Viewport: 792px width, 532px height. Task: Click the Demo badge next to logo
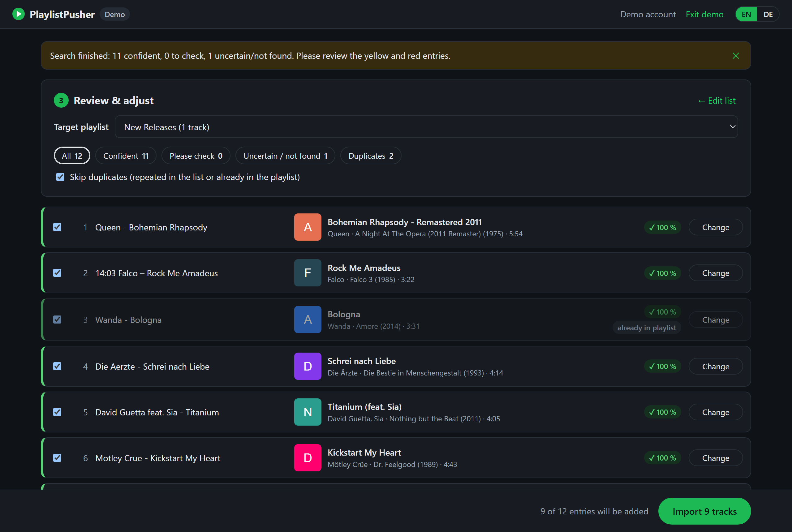click(x=115, y=14)
